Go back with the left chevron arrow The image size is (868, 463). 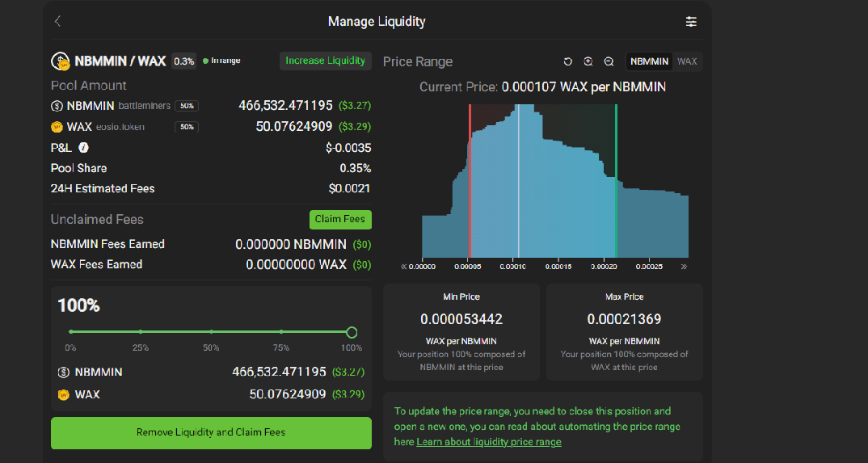point(57,22)
